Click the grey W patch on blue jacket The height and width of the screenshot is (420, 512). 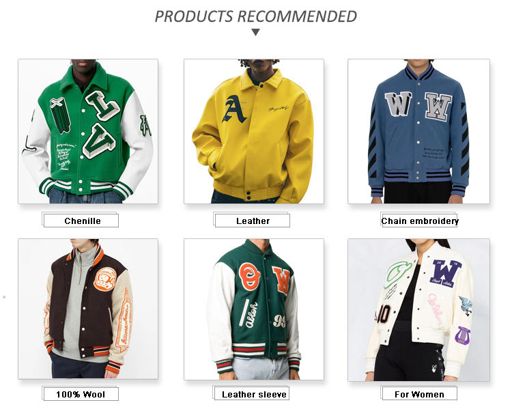(x=397, y=104)
